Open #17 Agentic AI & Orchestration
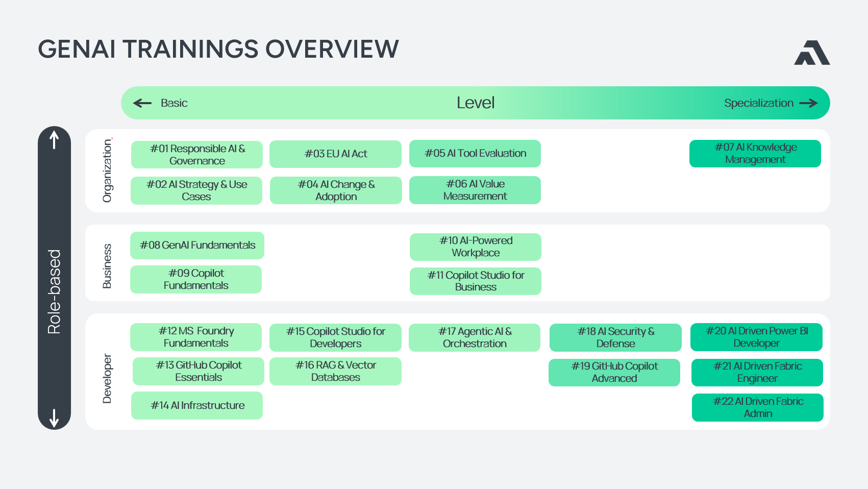The width and height of the screenshot is (868, 489). [x=475, y=338]
